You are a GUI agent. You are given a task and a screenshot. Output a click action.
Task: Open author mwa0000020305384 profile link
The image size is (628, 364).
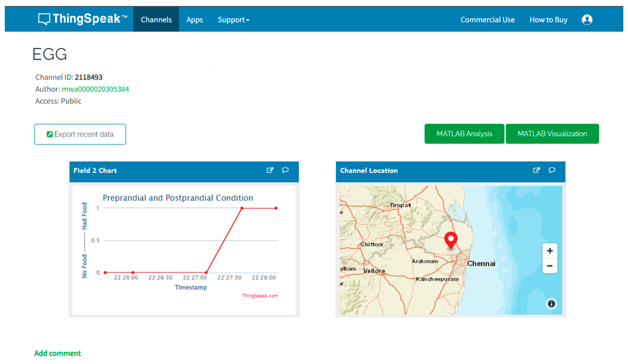(95, 89)
